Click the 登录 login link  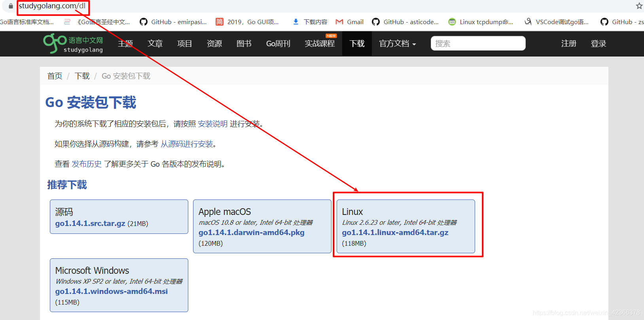[598, 43]
